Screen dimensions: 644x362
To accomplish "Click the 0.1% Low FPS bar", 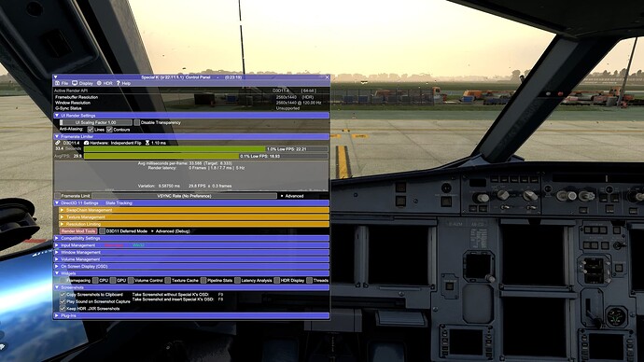I will click(205, 157).
